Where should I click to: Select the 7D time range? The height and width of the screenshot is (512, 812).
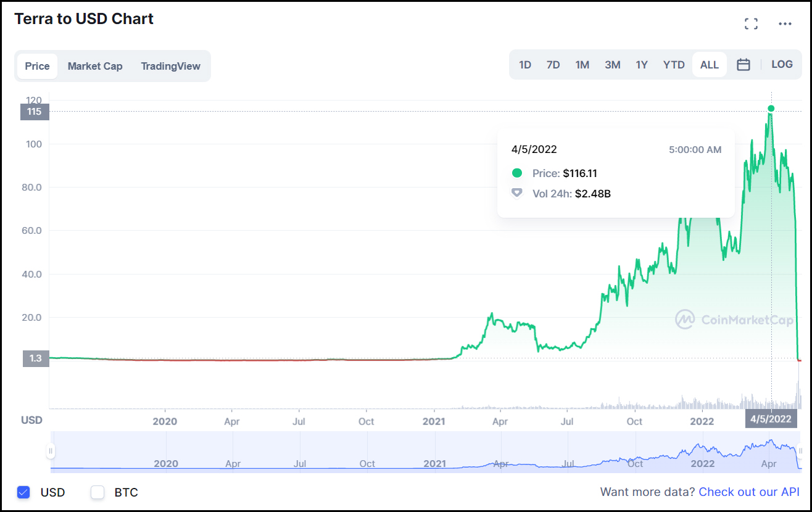553,64
